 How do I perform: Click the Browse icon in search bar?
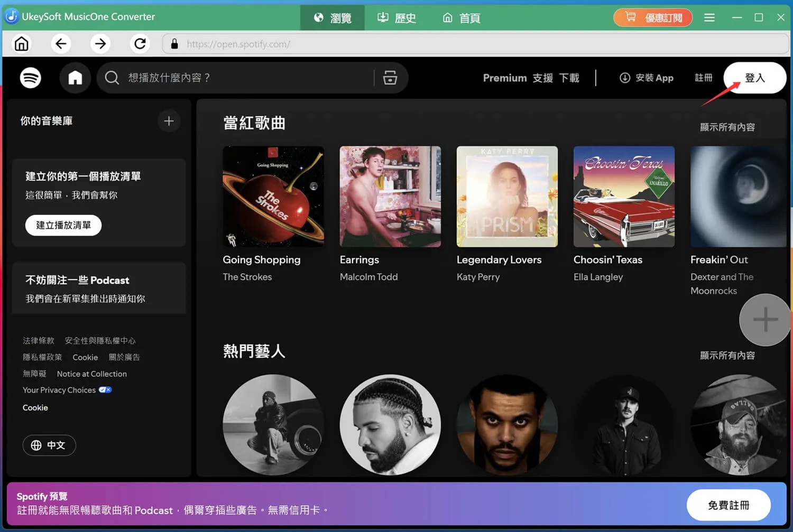pyautogui.click(x=390, y=78)
